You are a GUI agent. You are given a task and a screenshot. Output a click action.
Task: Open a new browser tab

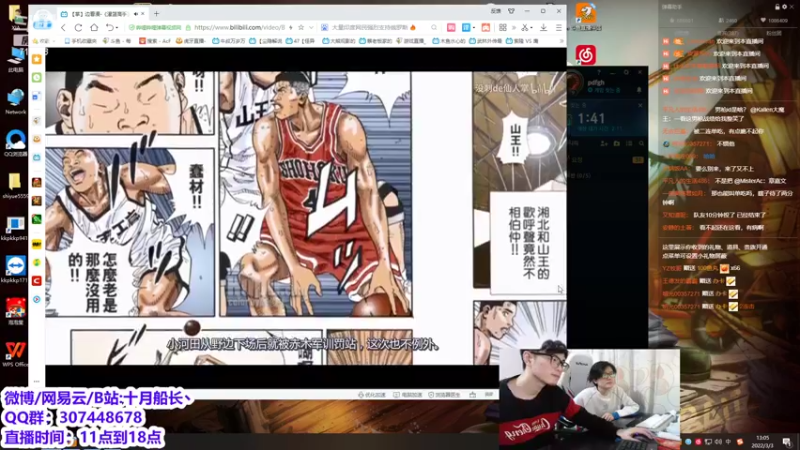pos(157,14)
